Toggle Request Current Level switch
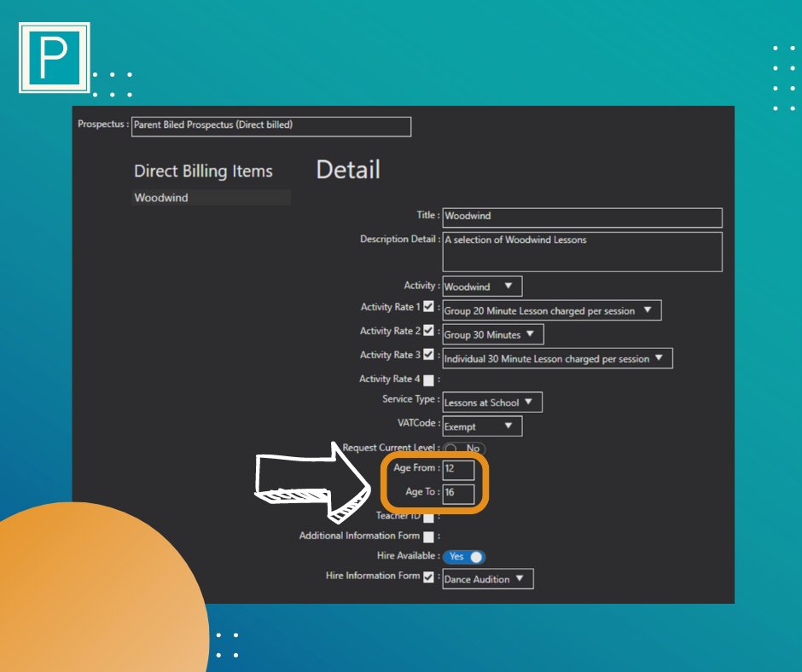This screenshot has width=802, height=672. click(464, 449)
